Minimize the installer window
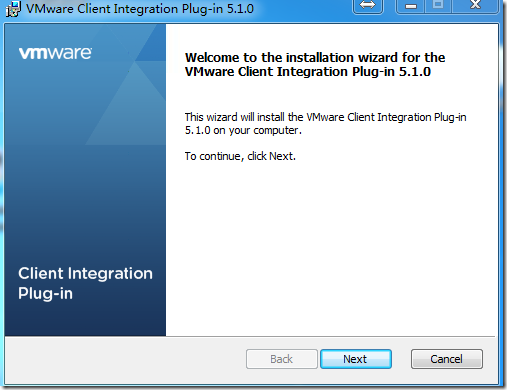The image size is (507, 390). pos(411,6)
